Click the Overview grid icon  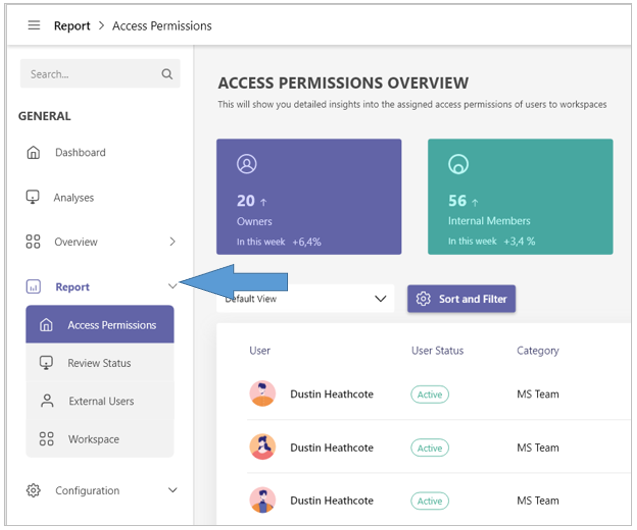point(33,242)
